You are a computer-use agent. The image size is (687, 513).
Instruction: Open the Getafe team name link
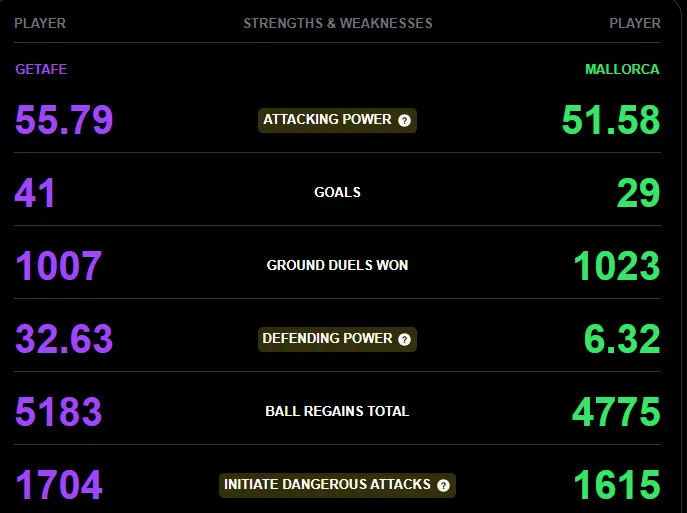pos(41,69)
